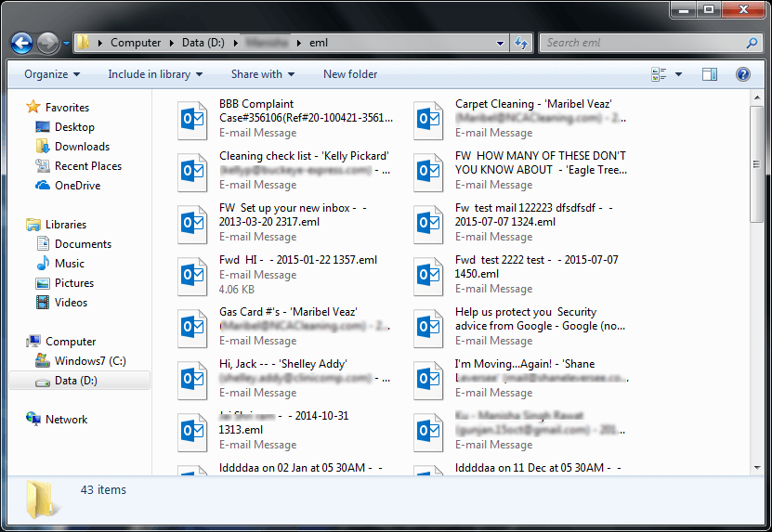Click the Forward navigation arrow button

tap(47, 44)
